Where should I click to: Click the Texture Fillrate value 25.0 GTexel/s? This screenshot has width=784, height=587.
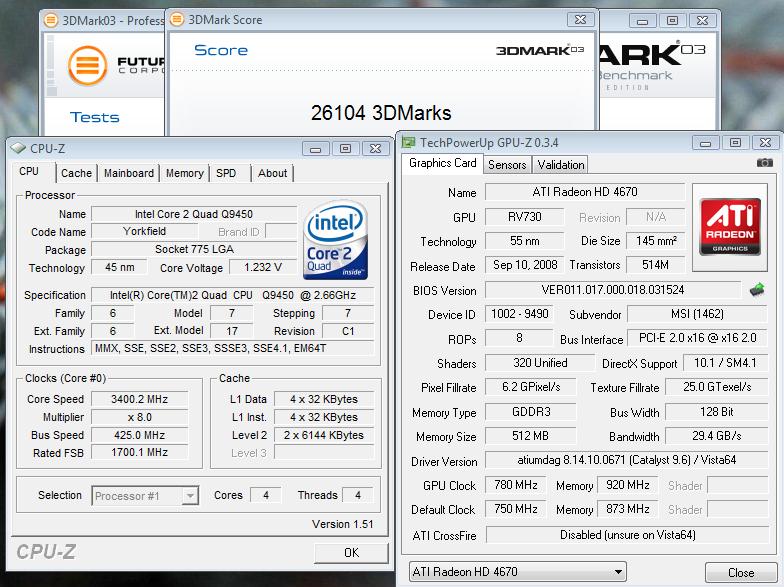point(716,386)
